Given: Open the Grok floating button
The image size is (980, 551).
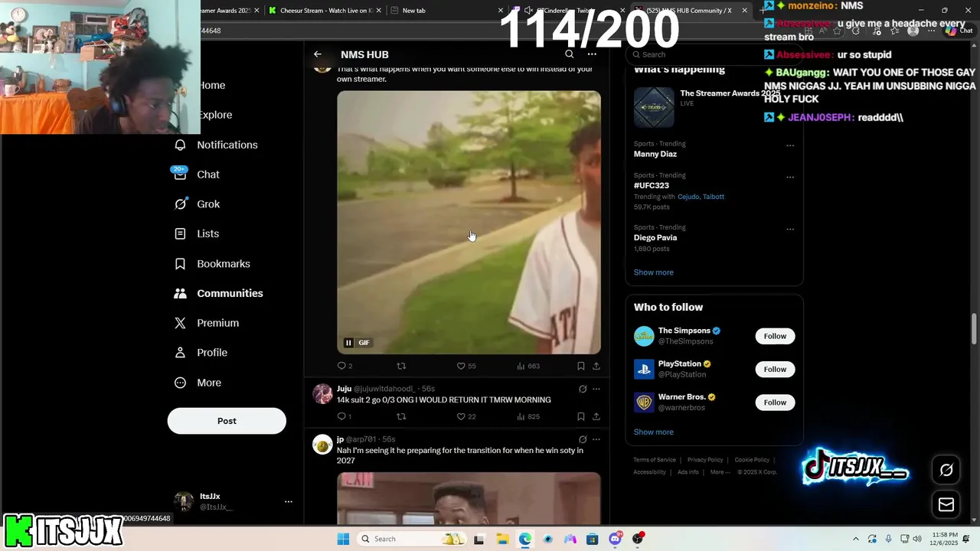Looking at the screenshot, I should [946, 470].
